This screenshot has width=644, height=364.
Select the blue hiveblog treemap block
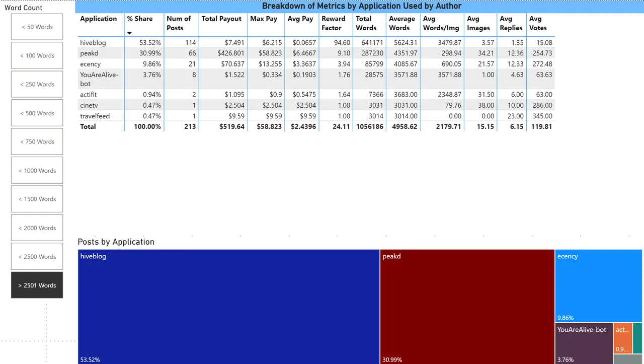coord(228,307)
